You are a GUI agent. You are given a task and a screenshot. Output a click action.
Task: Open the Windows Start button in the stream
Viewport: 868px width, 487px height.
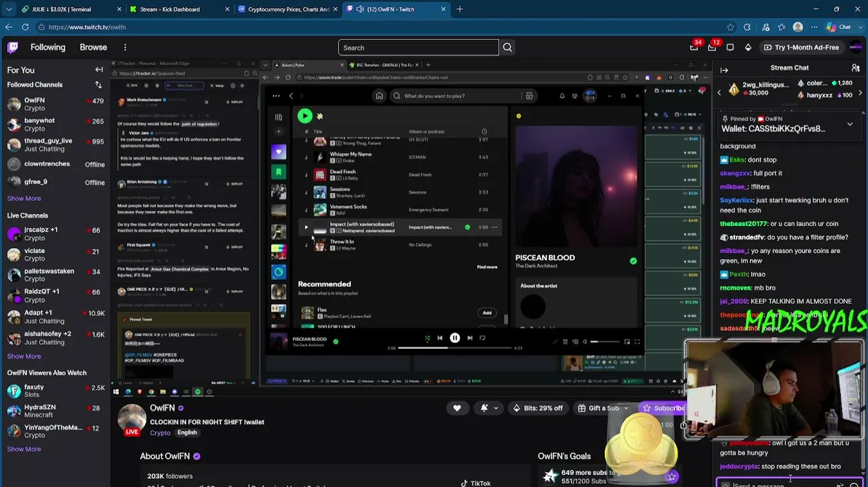coord(116,392)
